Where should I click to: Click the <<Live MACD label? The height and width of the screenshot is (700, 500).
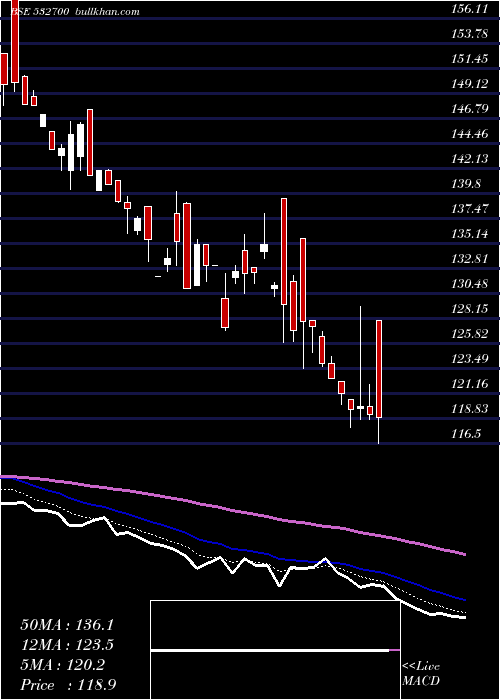click(x=421, y=674)
